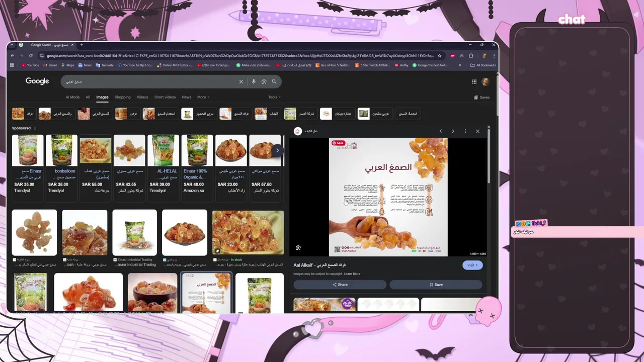Open Google account profile picture

[486, 81]
